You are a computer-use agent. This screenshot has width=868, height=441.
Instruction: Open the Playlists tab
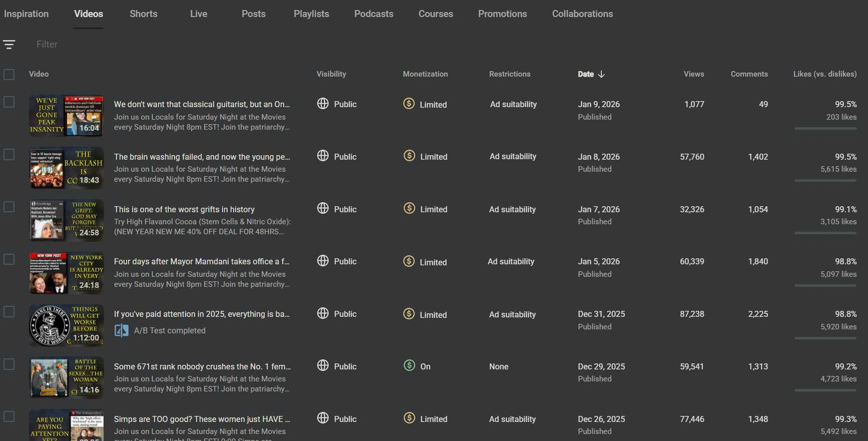coord(311,14)
